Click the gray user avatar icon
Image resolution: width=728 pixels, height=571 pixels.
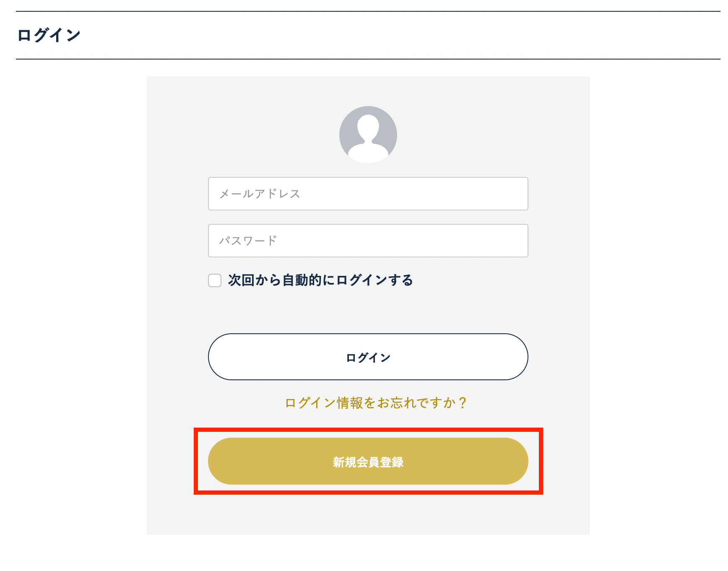click(368, 135)
